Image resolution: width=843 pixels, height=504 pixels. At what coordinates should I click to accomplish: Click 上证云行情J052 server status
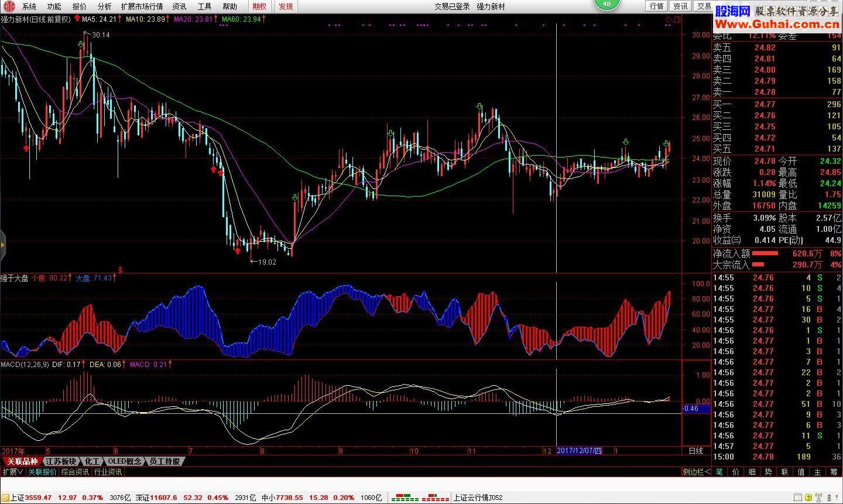[478, 498]
